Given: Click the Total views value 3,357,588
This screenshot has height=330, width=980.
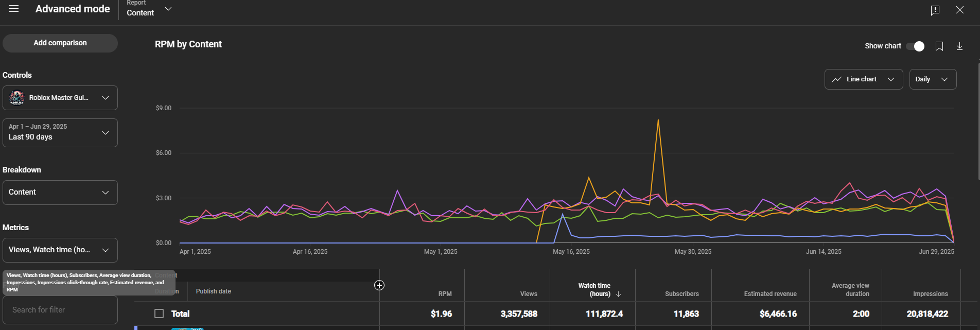Looking at the screenshot, I should [x=519, y=314].
